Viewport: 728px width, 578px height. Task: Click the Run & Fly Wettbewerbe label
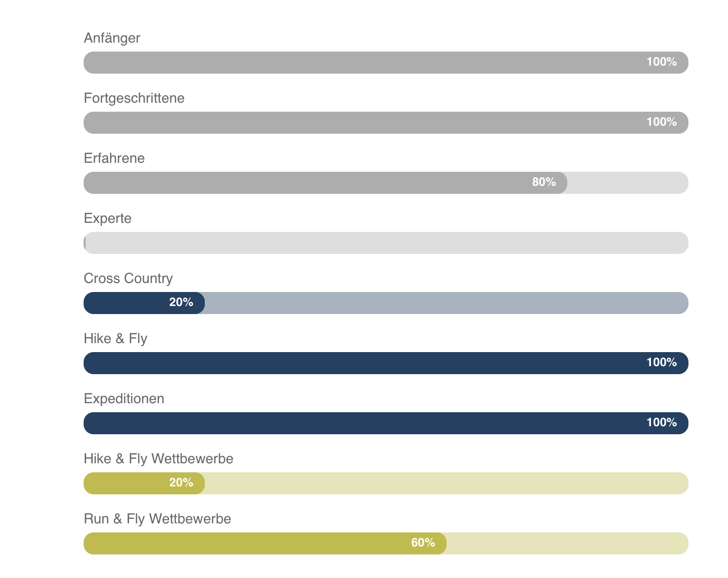coord(157,519)
